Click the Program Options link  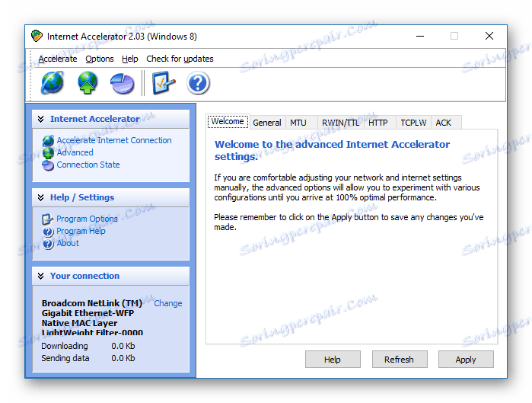click(x=88, y=219)
